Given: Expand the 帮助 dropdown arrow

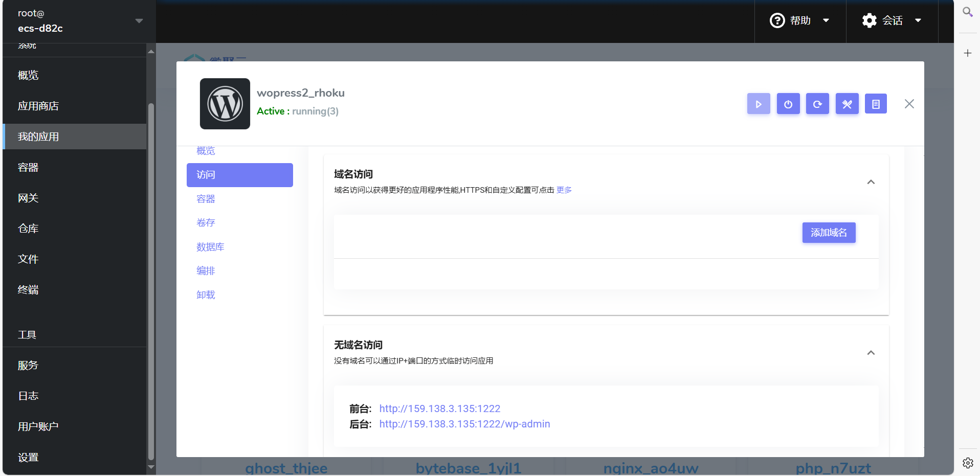Looking at the screenshot, I should pyautogui.click(x=826, y=20).
